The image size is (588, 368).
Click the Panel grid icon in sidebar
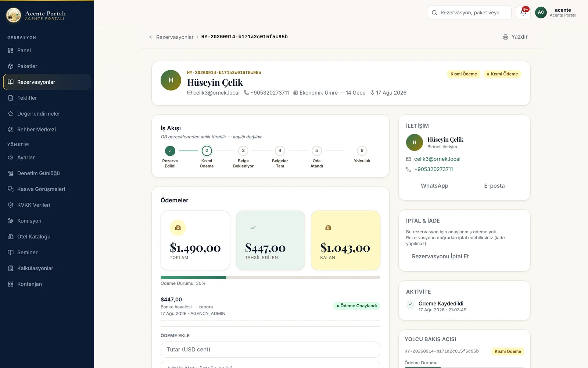pyautogui.click(x=11, y=50)
